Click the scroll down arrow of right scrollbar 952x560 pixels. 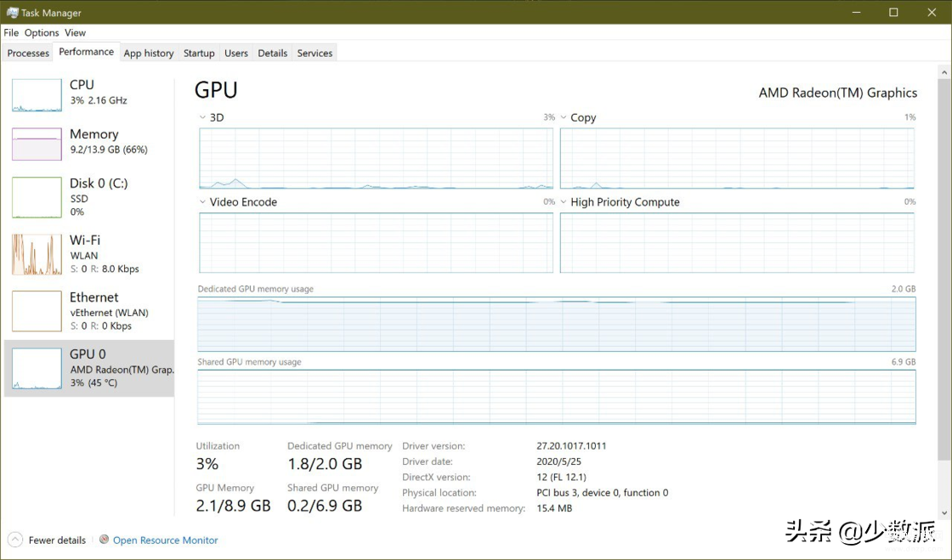coord(944,513)
